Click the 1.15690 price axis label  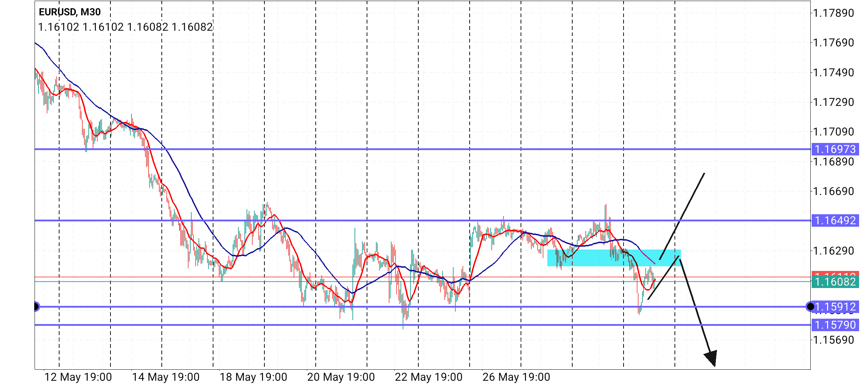(834, 340)
